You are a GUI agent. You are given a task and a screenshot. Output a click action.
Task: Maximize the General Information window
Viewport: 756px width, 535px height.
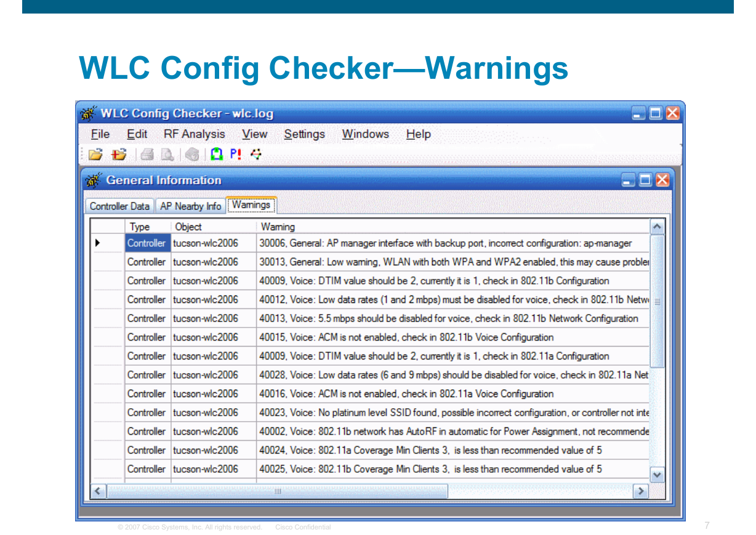[645, 180]
